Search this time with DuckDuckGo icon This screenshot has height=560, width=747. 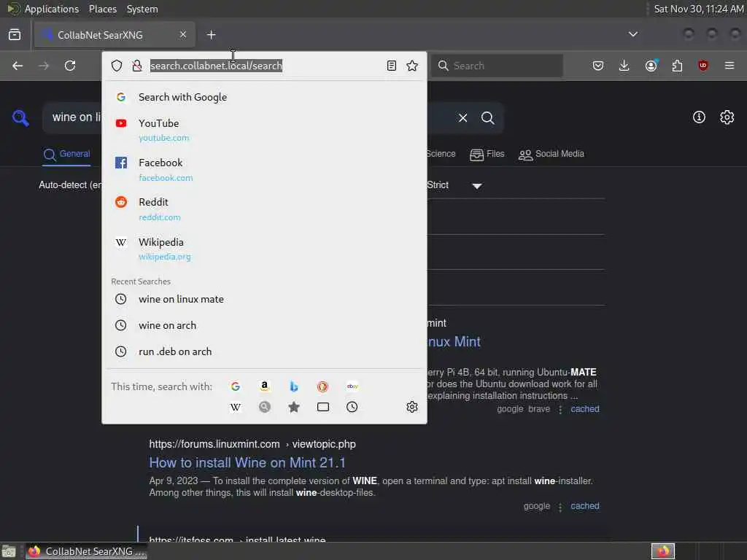pyautogui.click(x=323, y=386)
